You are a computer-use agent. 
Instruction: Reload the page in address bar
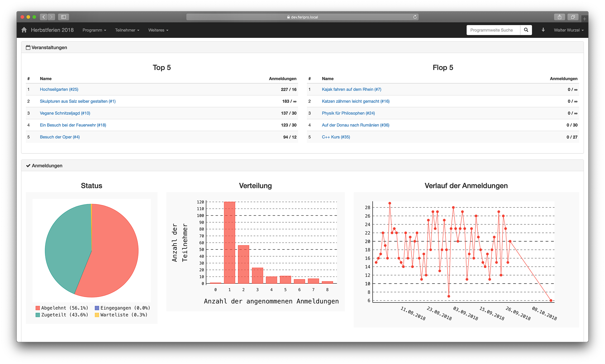tap(415, 17)
